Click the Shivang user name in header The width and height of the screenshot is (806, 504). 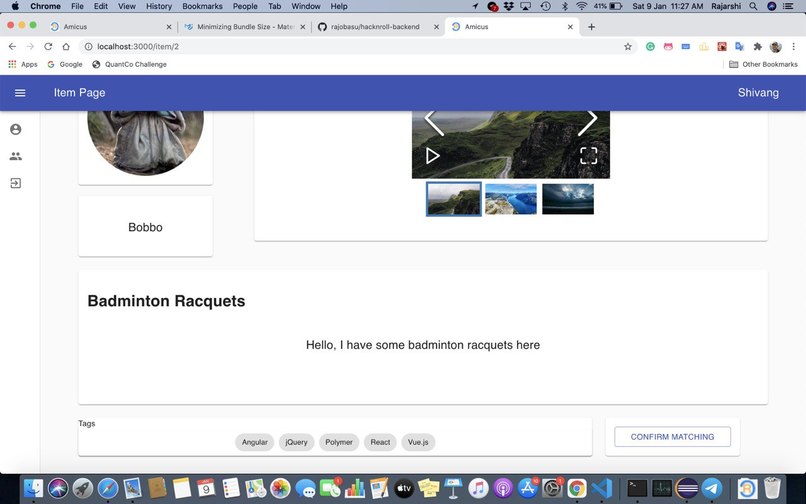(x=758, y=93)
